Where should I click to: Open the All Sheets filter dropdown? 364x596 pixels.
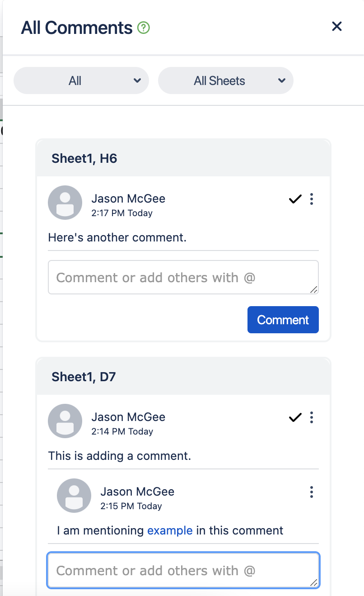point(226,81)
